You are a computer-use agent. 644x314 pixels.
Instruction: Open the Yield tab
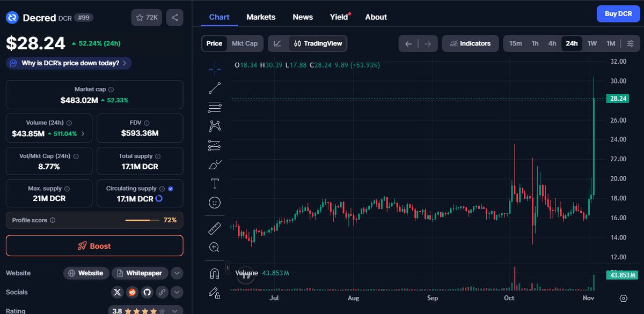pos(340,17)
